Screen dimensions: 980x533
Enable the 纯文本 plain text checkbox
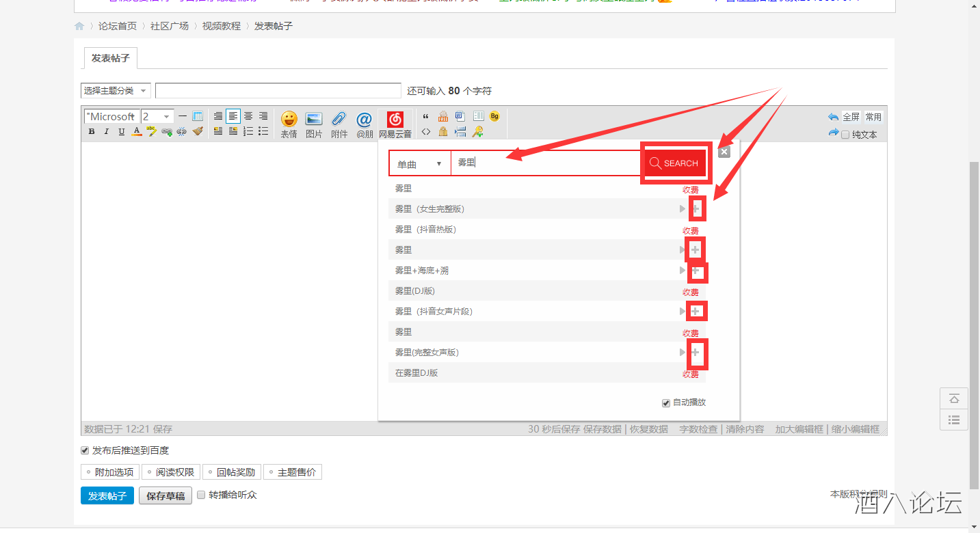click(x=845, y=135)
